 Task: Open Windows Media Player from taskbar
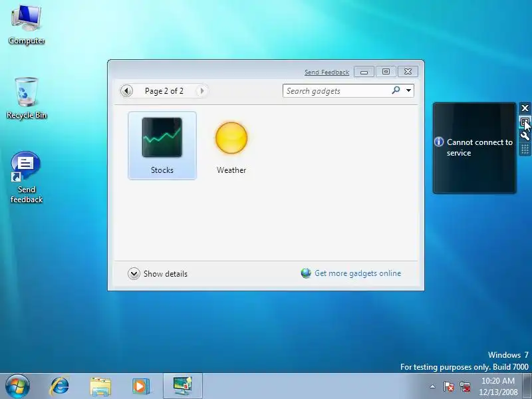click(x=141, y=386)
